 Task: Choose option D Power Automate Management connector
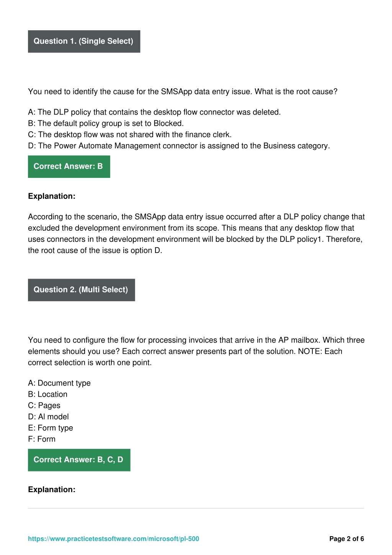(179, 146)
